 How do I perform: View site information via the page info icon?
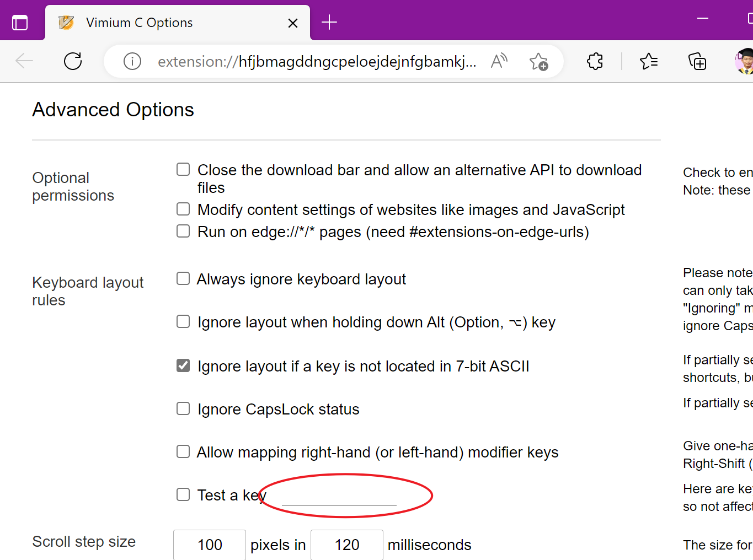[x=132, y=61]
